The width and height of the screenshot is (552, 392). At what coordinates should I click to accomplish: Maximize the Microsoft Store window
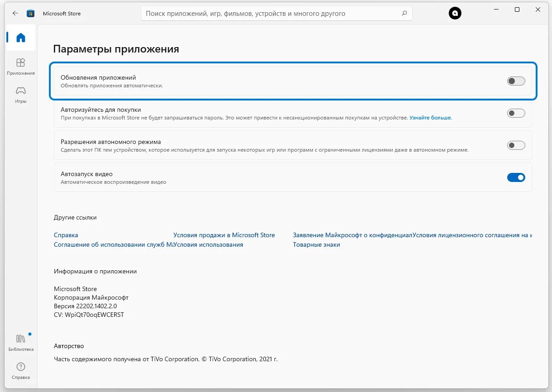point(517,10)
